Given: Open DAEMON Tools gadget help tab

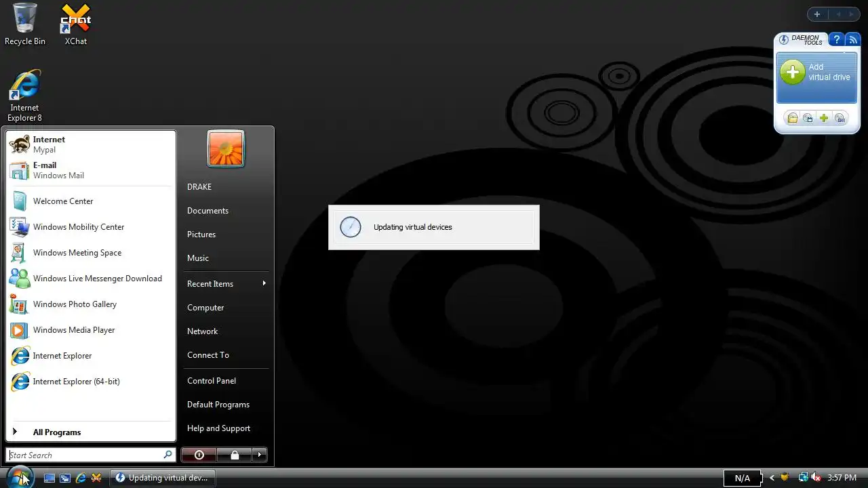Looking at the screenshot, I should tap(837, 40).
